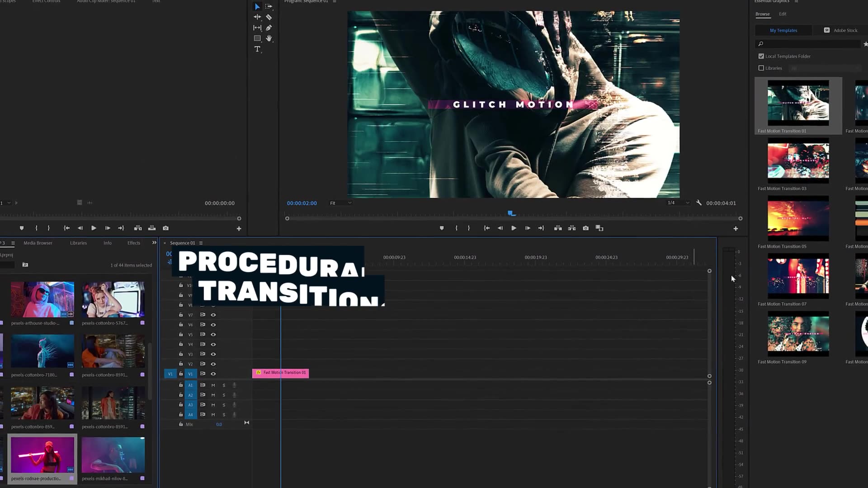Expand project panel overflow tabs chevron

[x=154, y=243]
